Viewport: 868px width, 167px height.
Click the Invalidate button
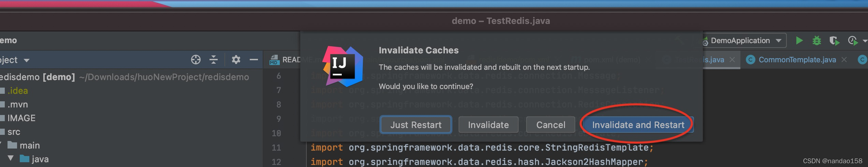(x=488, y=125)
